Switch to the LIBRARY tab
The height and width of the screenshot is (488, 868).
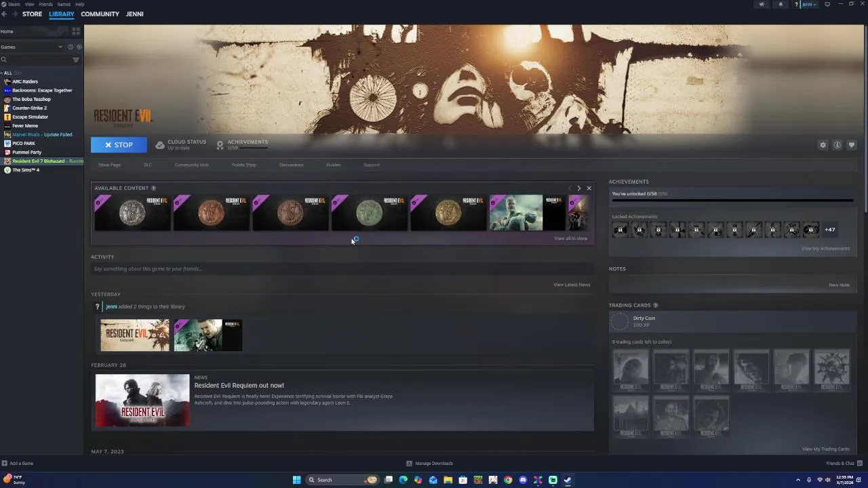click(x=61, y=14)
